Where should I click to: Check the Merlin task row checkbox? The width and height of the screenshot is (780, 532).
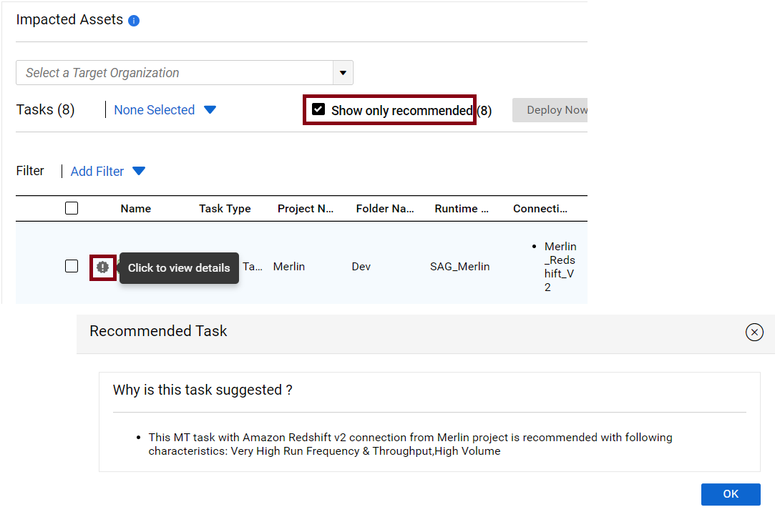point(72,266)
